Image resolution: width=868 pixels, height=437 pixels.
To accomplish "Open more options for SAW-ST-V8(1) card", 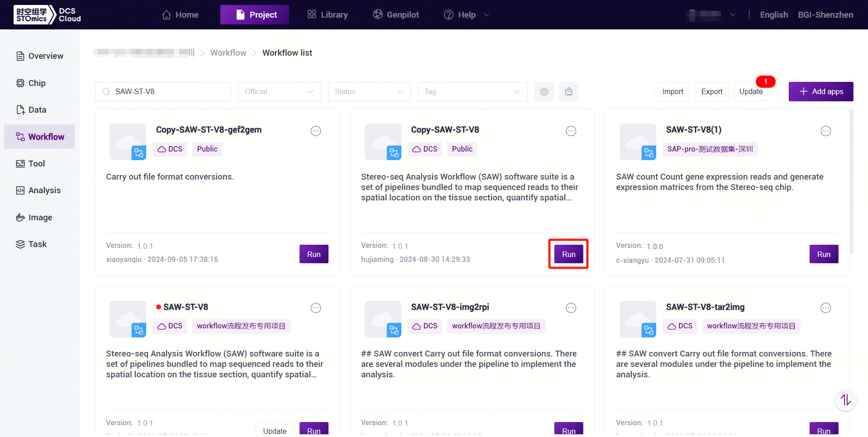I will coord(825,131).
